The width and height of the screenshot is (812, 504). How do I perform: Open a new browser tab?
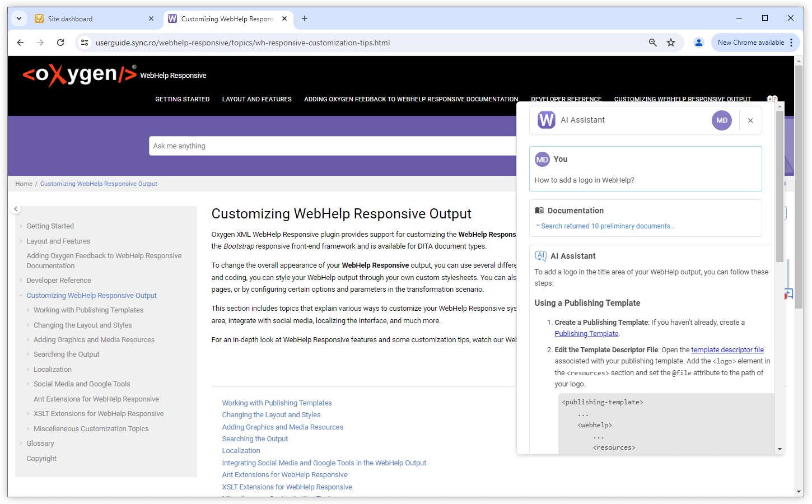pos(305,18)
